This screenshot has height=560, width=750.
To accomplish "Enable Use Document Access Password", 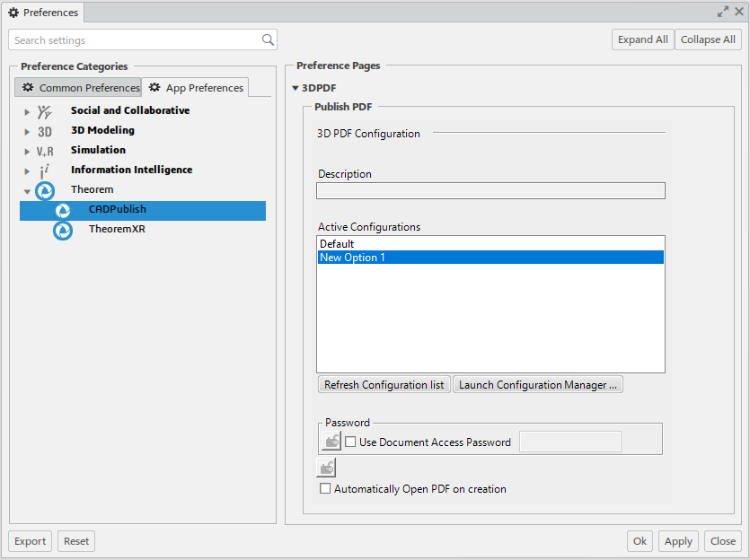I will pyautogui.click(x=350, y=442).
